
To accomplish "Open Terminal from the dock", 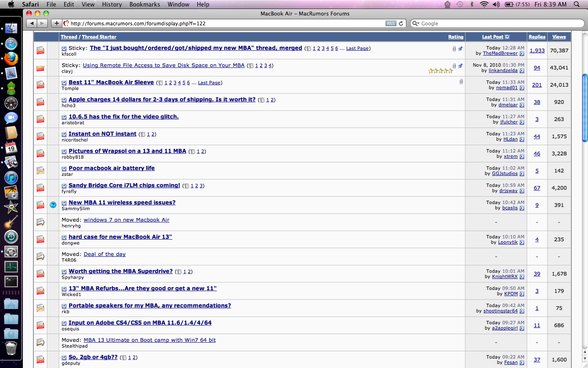I will coord(11,281).
